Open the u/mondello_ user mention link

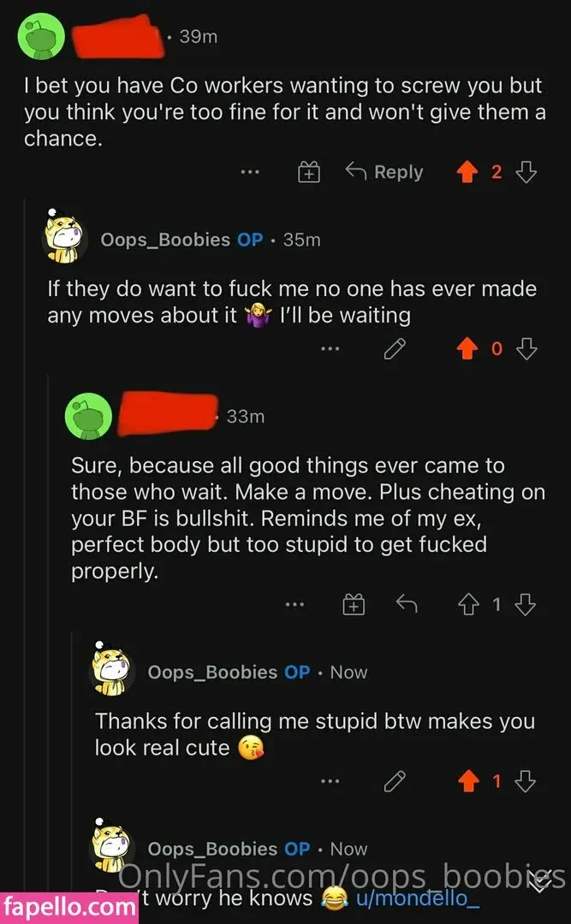(417, 898)
